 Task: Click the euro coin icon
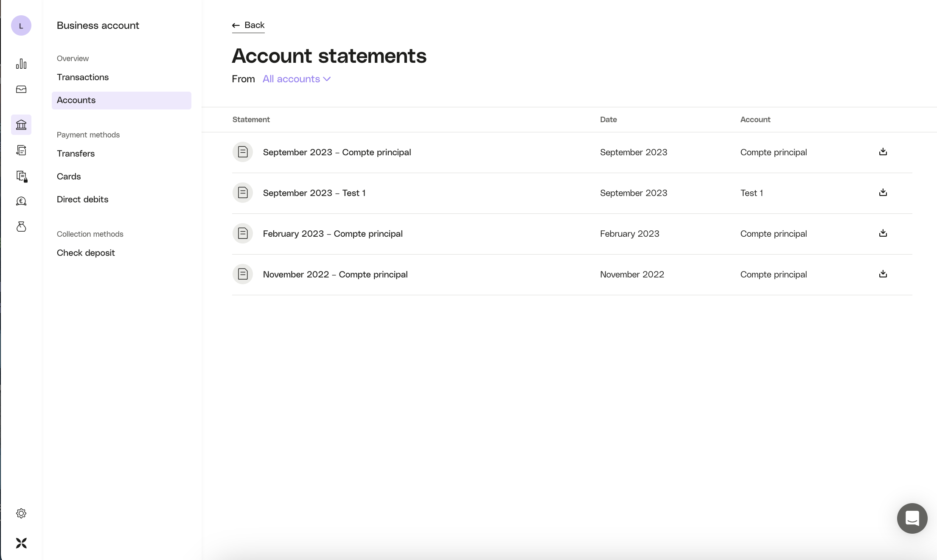21,201
